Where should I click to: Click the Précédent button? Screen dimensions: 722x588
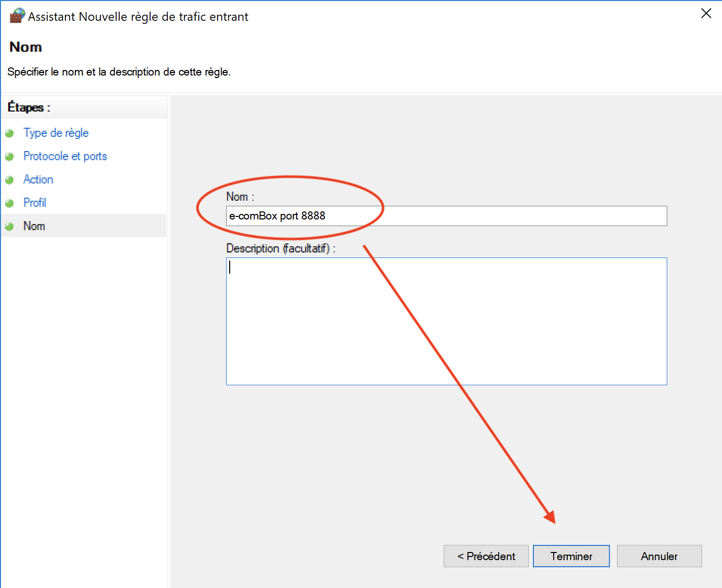(486, 556)
